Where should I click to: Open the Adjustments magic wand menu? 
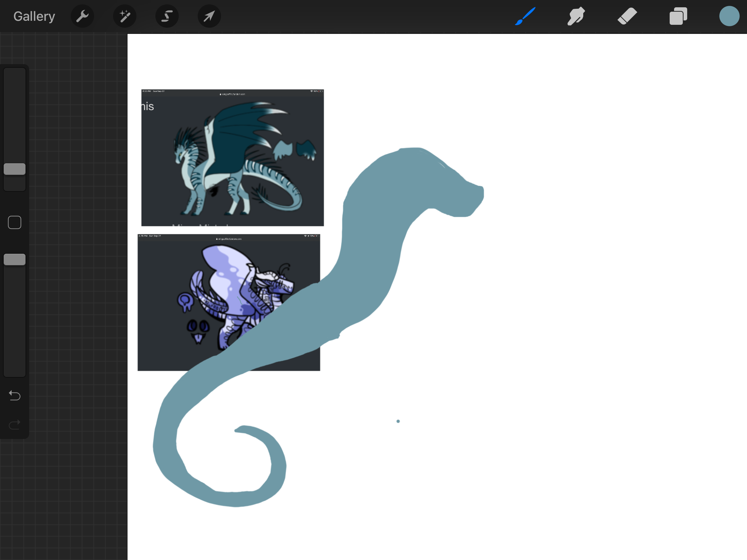click(x=125, y=16)
